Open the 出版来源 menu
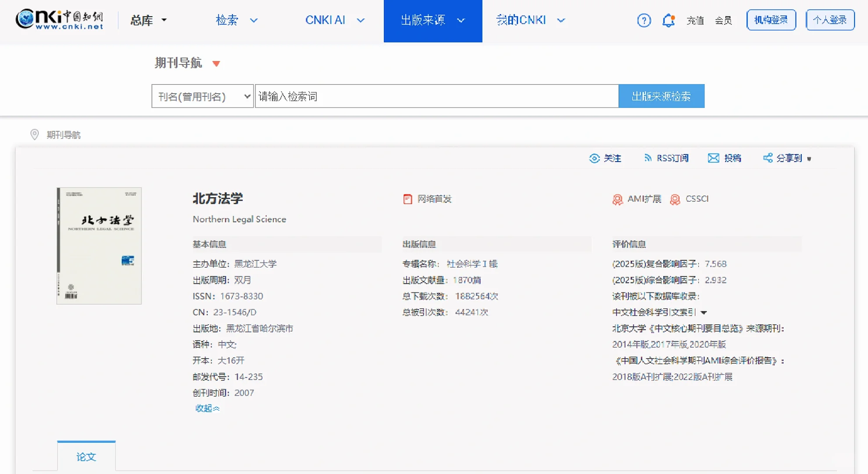Image resolution: width=868 pixels, height=474 pixels. 423,20
